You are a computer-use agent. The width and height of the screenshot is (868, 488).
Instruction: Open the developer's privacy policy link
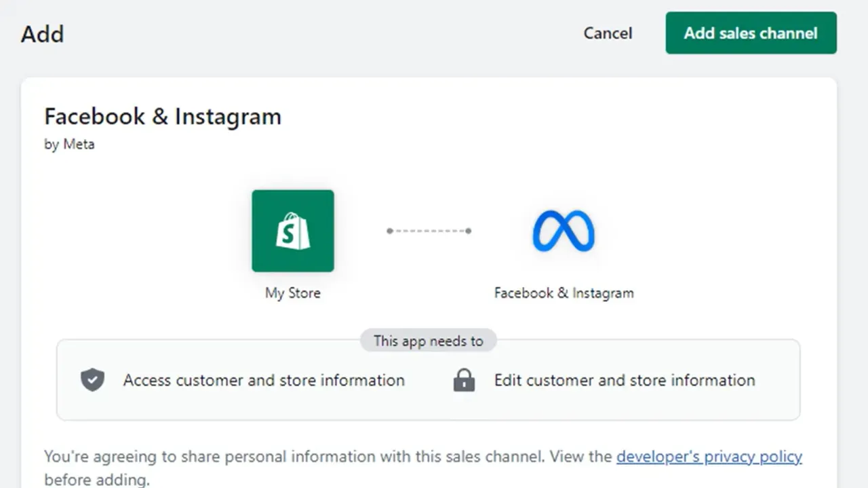click(x=709, y=457)
